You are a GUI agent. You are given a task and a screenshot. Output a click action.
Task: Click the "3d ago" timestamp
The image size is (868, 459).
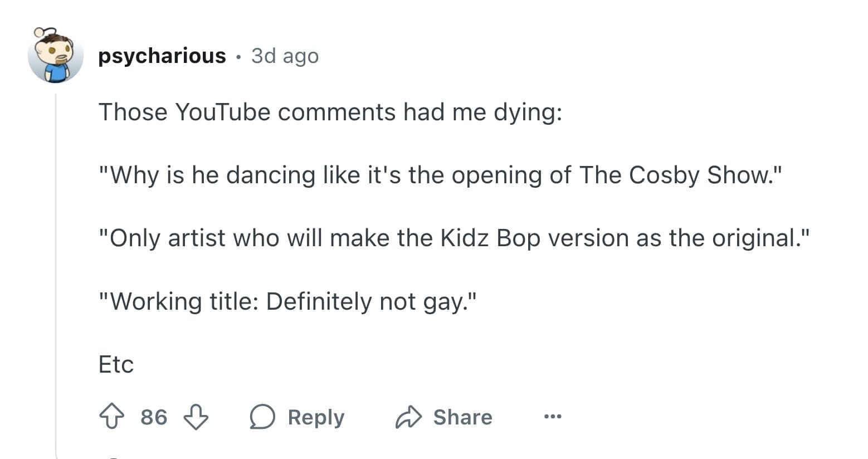[285, 56]
